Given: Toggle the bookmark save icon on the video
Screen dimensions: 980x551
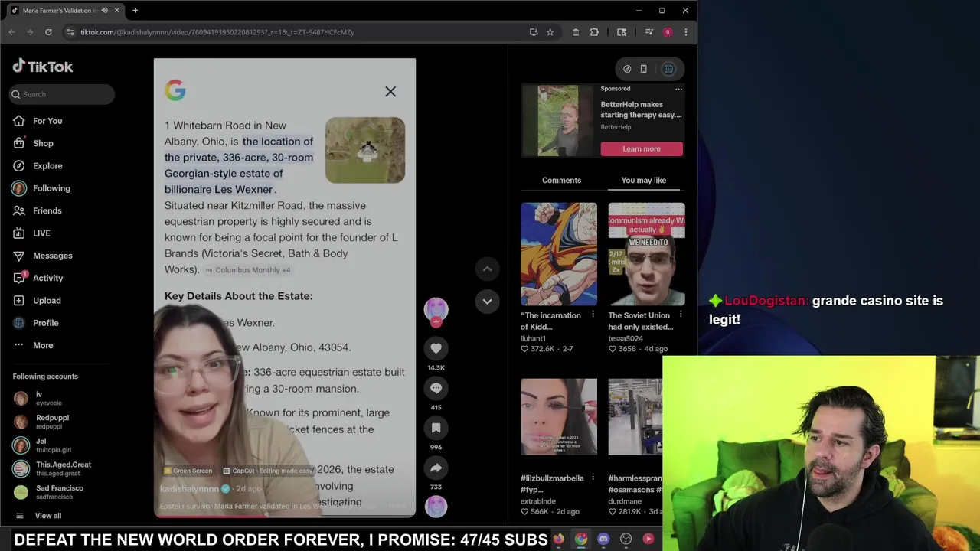Looking at the screenshot, I should pyautogui.click(x=436, y=428).
